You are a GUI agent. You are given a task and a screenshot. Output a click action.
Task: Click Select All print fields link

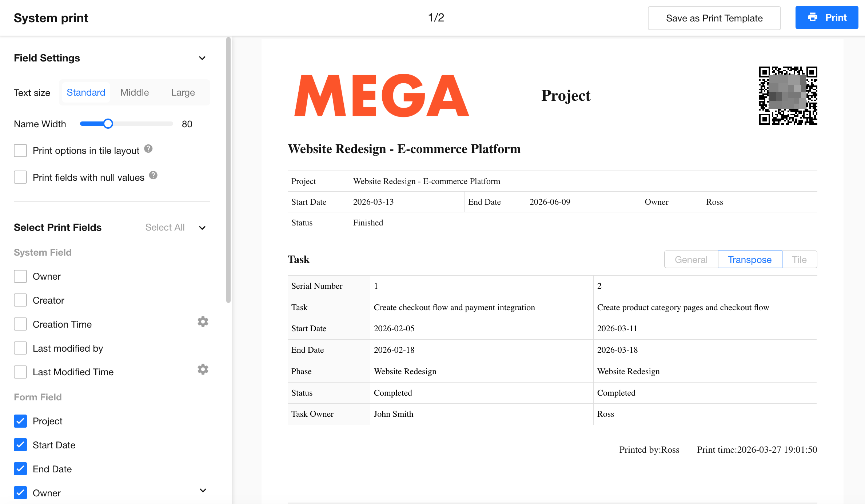[x=165, y=228]
